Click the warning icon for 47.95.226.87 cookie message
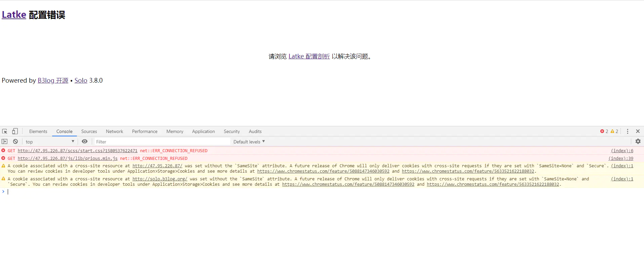The width and height of the screenshot is (644, 264). click(3, 166)
